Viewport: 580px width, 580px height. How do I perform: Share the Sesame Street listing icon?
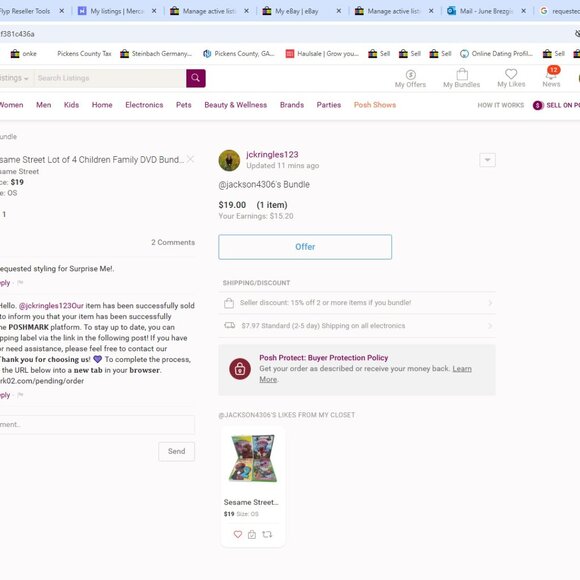tap(267, 534)
